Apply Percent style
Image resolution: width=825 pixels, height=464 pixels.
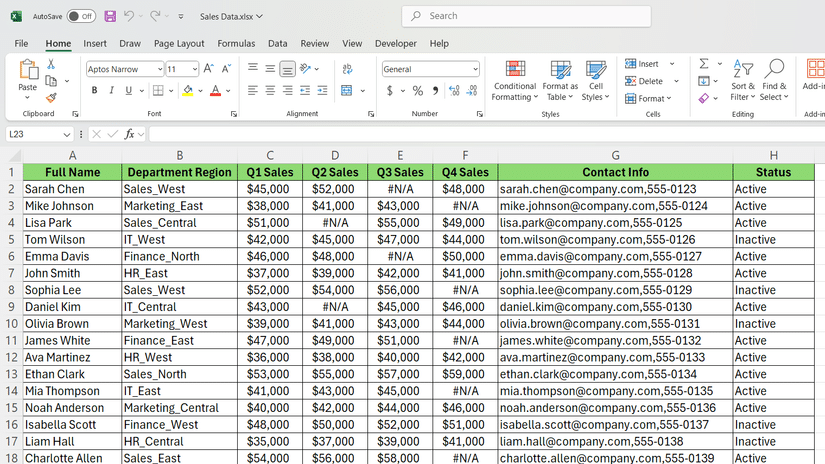[418, 91]
